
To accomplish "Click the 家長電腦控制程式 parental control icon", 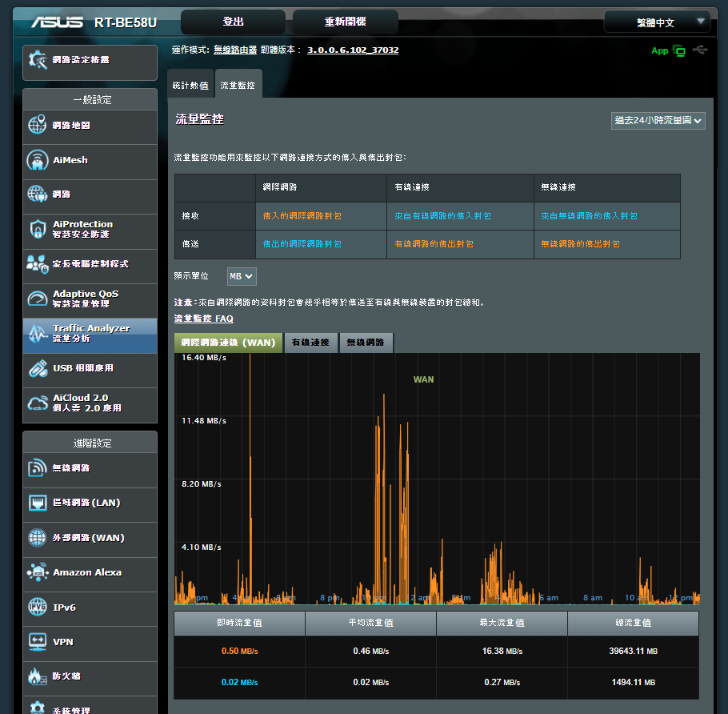I will click(x=37, y=264).
